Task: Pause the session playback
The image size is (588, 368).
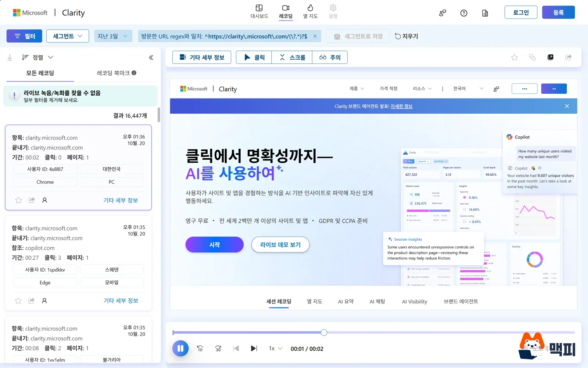Action: 180,348
